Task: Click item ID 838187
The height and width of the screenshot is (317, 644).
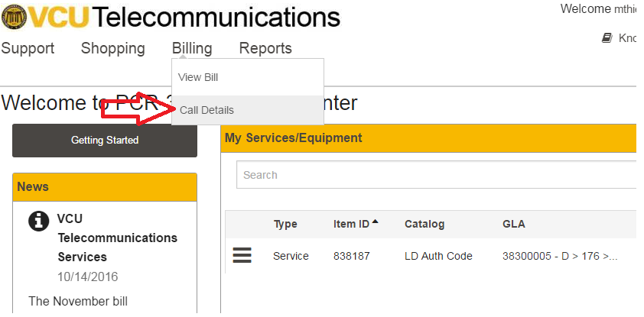Action: coord(352,256)
